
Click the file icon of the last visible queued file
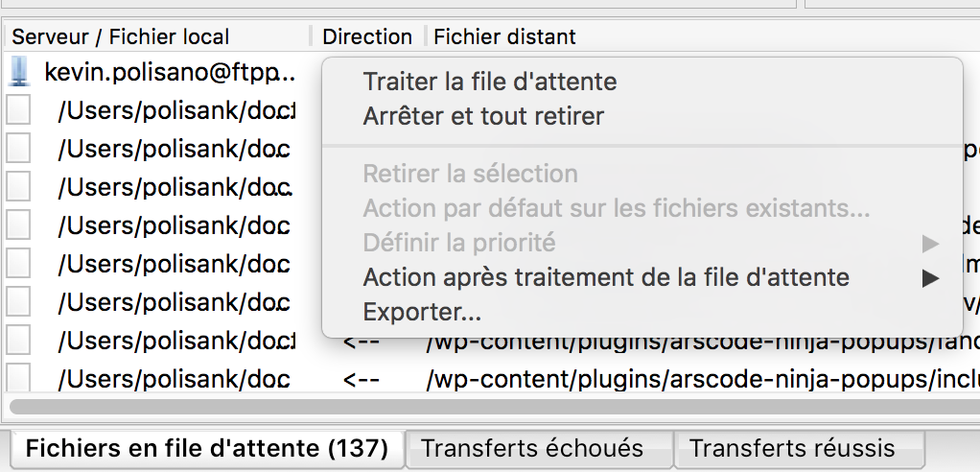17,378
